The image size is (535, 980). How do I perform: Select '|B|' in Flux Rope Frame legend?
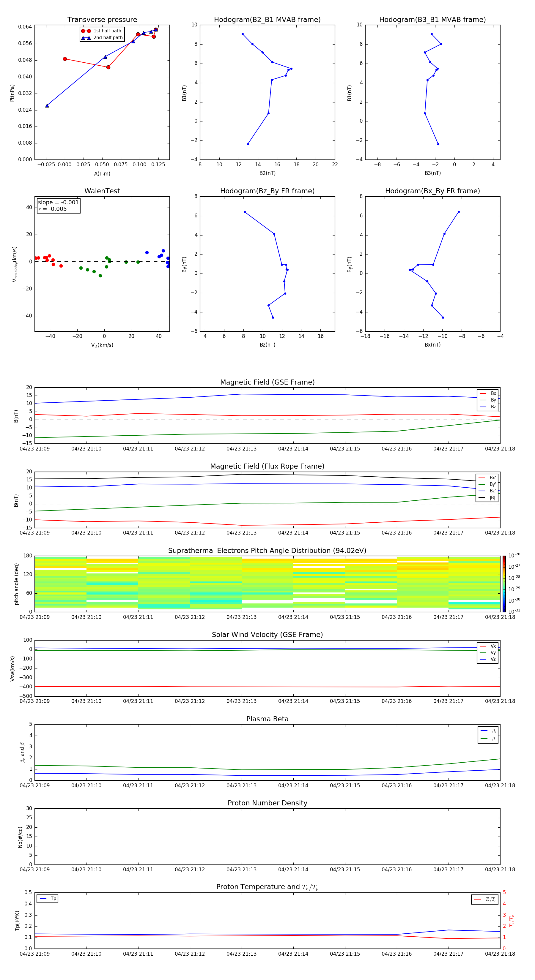pos(487,498)
